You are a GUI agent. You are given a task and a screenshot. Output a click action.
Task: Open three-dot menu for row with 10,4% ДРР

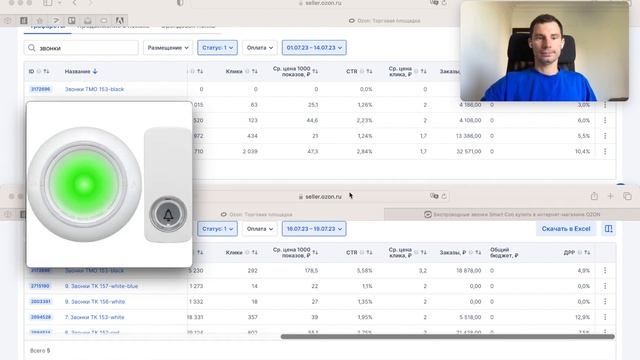pos(605,151)
